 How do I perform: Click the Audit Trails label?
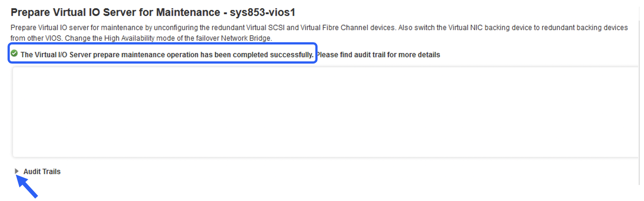coord(42,172)
